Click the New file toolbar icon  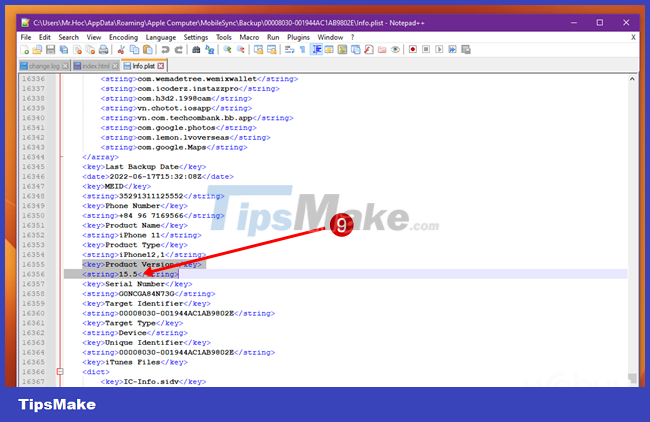(x=24, y=49)
